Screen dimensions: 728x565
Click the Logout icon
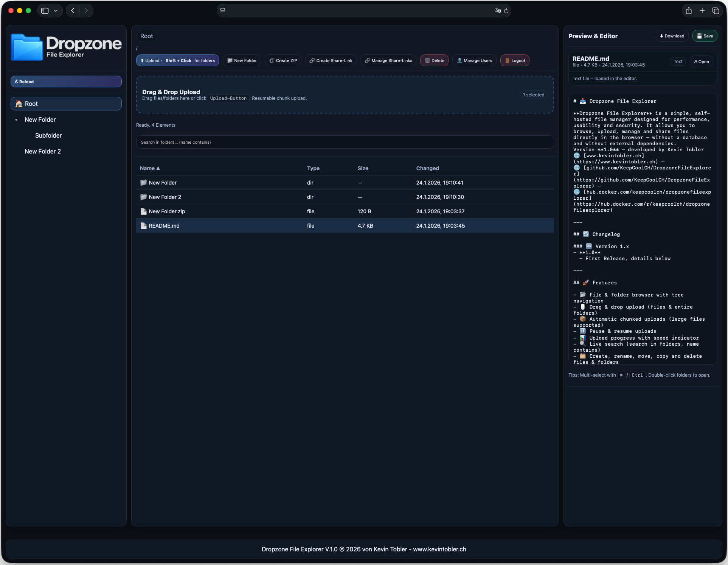pos(507,60)
